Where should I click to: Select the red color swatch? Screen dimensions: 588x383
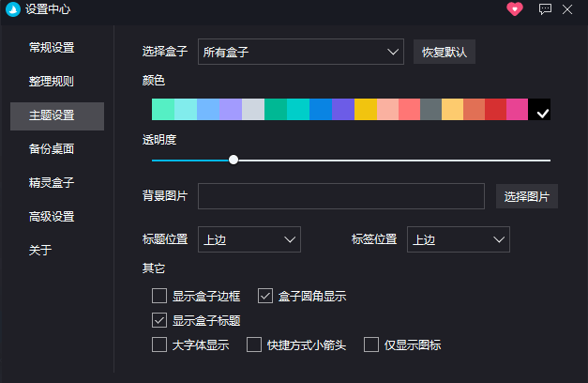pyautogui.click(x=496, y=109)
